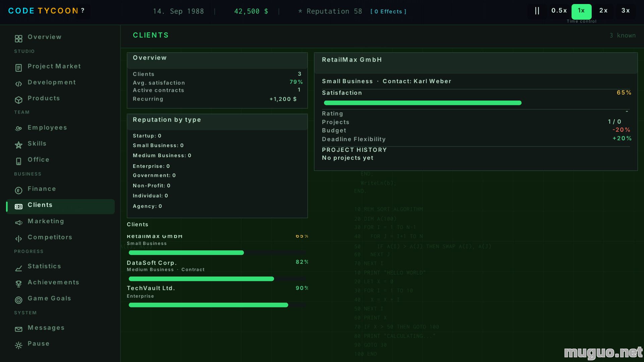Open the 0 Effects reputation link

pos(388,11)
